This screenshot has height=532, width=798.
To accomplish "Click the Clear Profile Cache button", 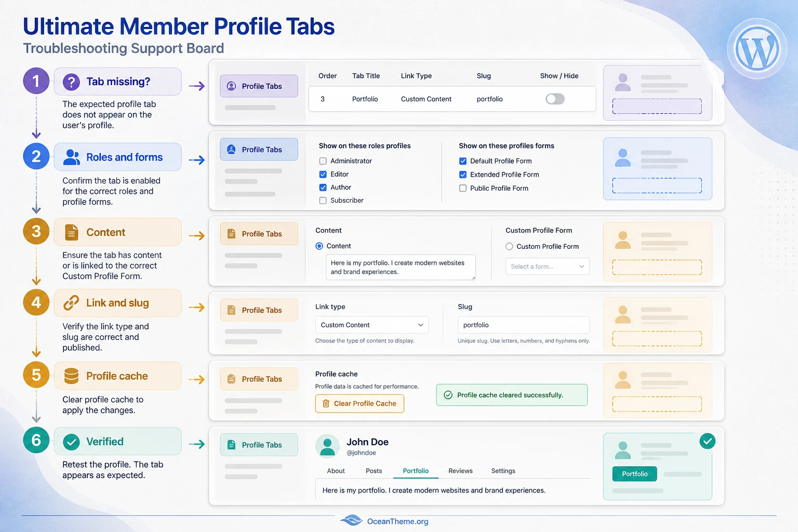I will click(x=360, y=404).
